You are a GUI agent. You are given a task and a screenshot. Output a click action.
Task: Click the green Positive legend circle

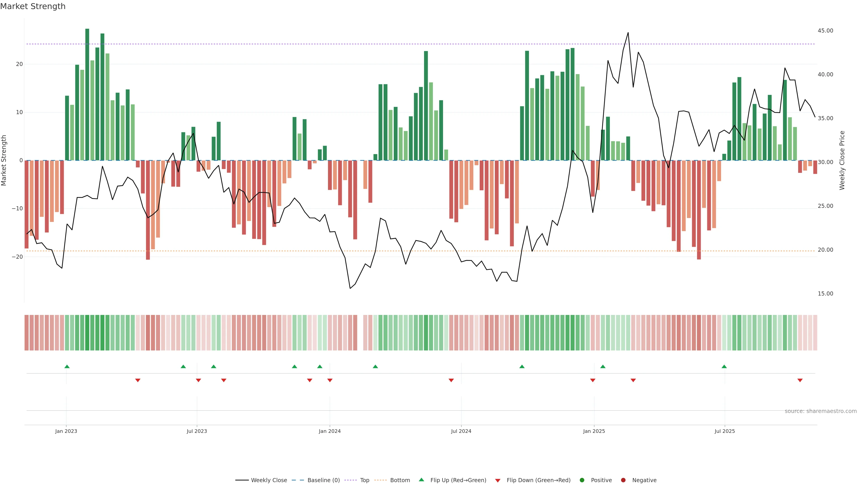pos(582,480)
